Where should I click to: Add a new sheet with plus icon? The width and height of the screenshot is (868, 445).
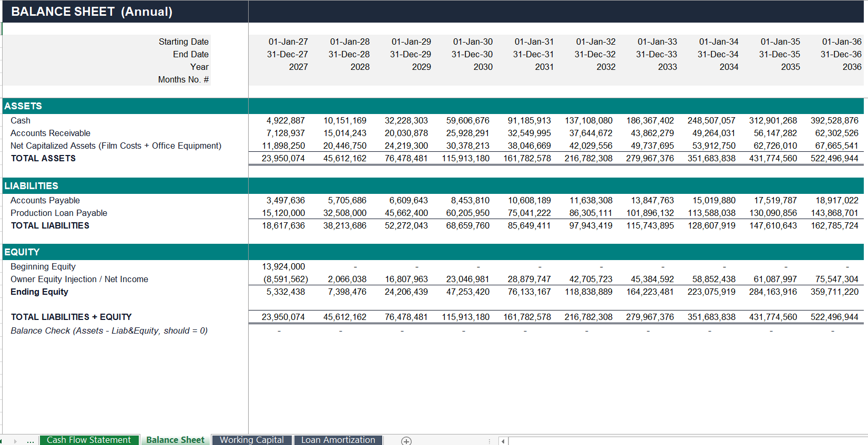coord(406,440)
